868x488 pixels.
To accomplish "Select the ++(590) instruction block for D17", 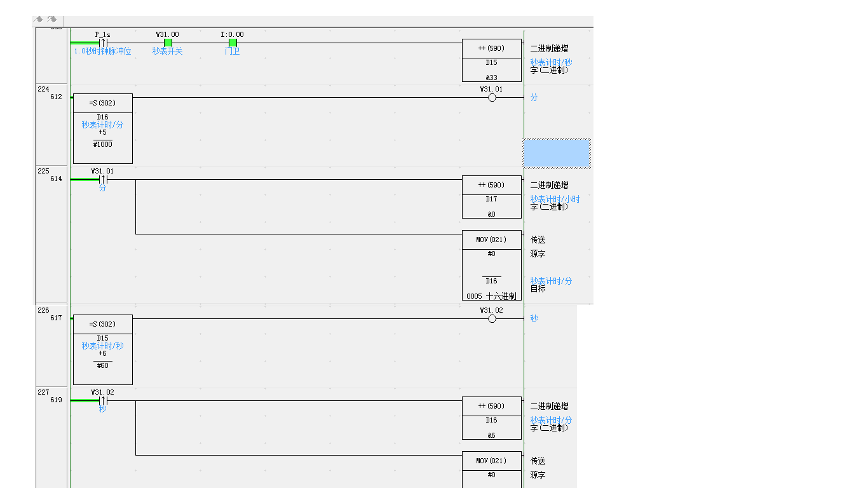I will pyautogui.click(x=491, y=197).
